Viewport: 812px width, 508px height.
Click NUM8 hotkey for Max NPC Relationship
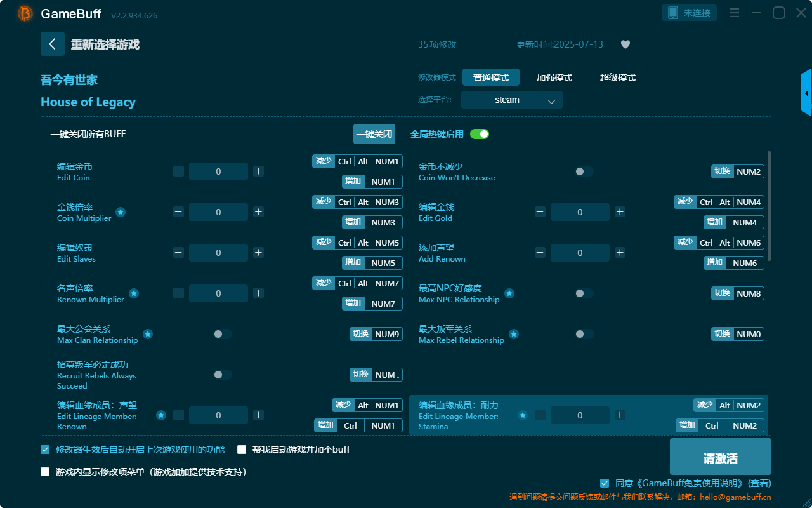tap(738, 293)
